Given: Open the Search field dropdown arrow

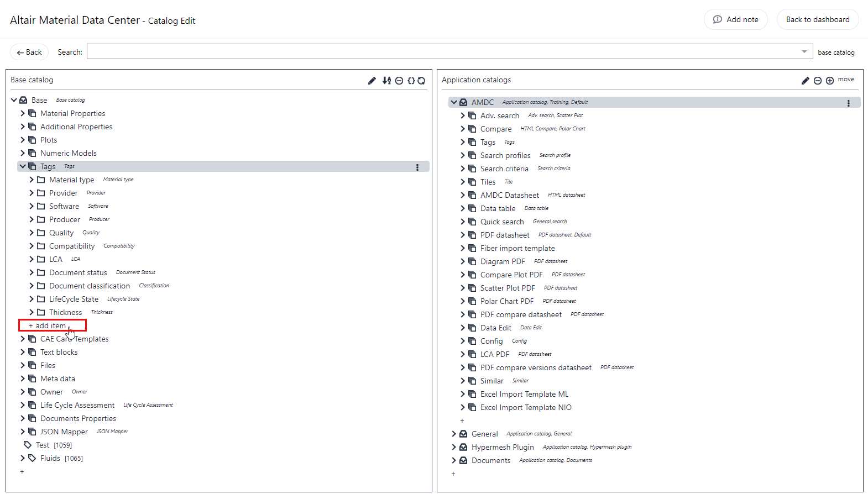Looking at the screenshot, I should [x=804, y=52].
